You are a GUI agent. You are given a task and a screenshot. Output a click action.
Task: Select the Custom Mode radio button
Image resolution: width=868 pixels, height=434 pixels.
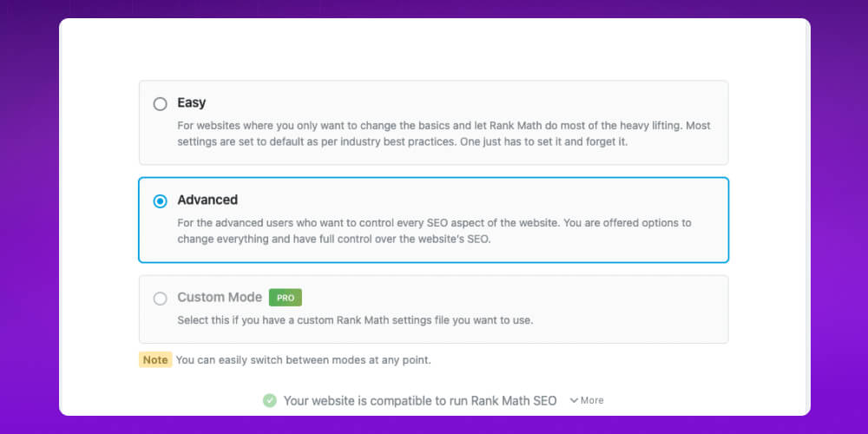[160, 299]
